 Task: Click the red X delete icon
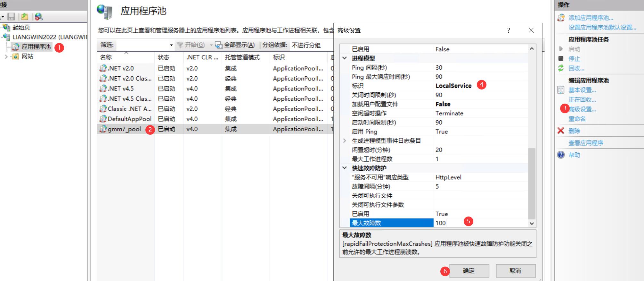click(561, 131)
